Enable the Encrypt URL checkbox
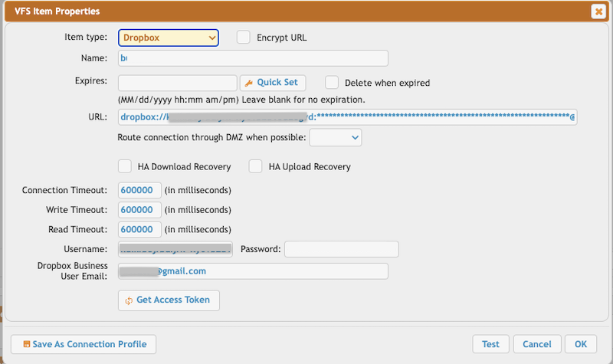613x364 pixels. tap(243, 38)
